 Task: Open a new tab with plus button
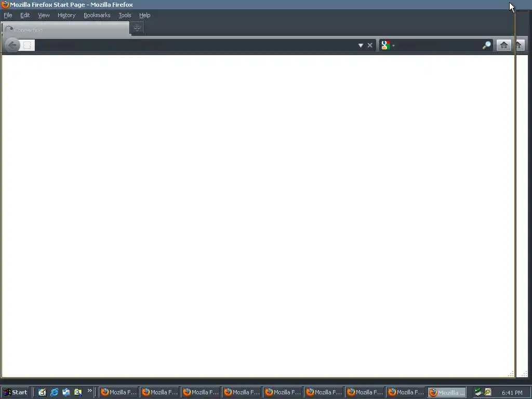(137, 28)
